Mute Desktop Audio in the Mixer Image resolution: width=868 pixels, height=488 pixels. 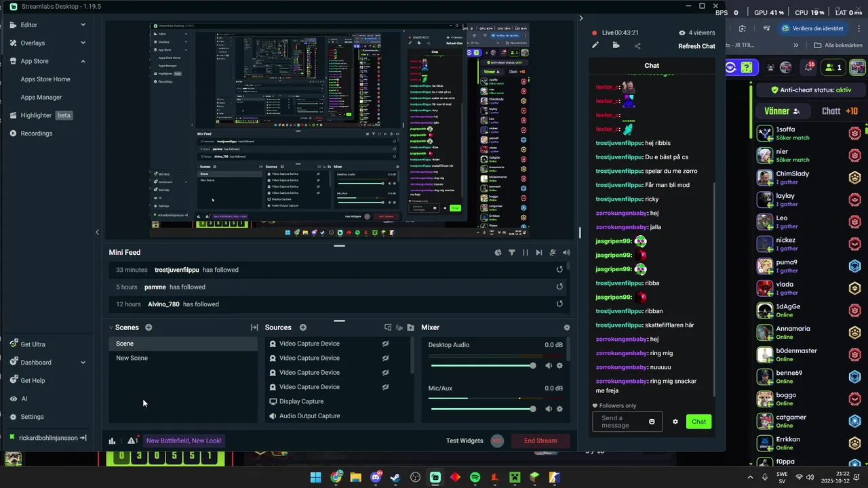coord(549,366)
